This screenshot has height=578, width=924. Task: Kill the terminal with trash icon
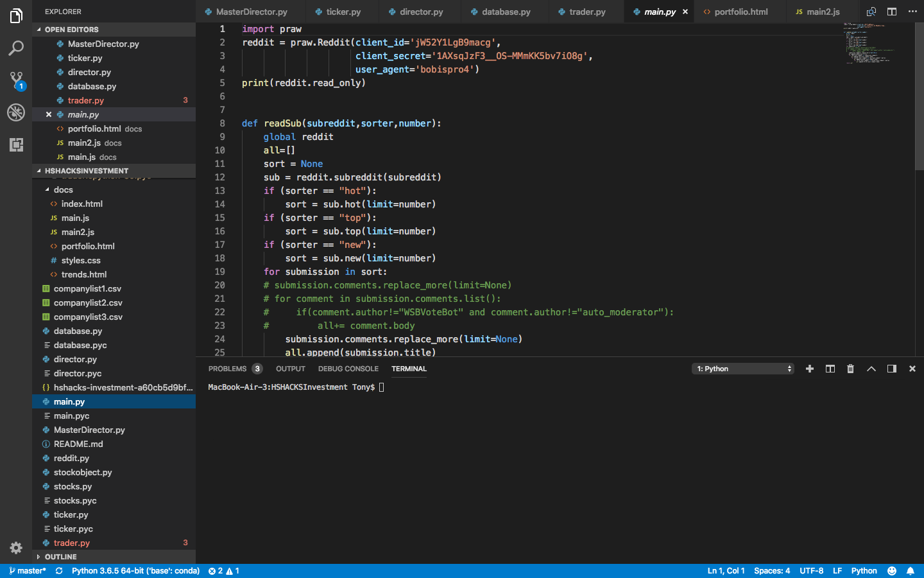[851, 369]
